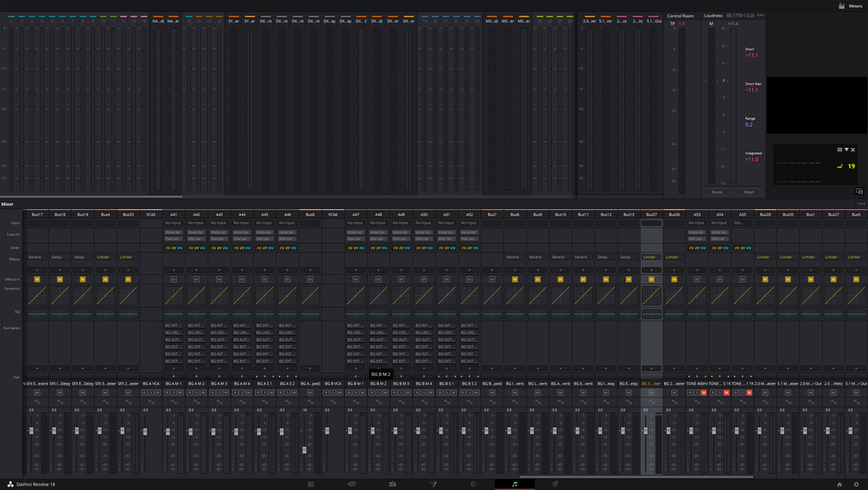Open EQ display for A43
This screenshot has width=868, height=490.
[x=219, y=314]
